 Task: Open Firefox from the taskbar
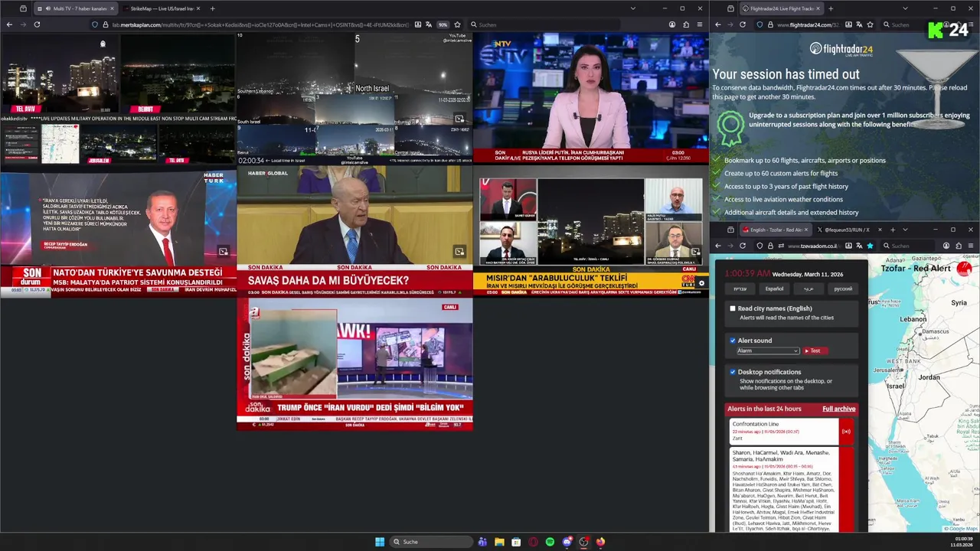coord(600,542)
